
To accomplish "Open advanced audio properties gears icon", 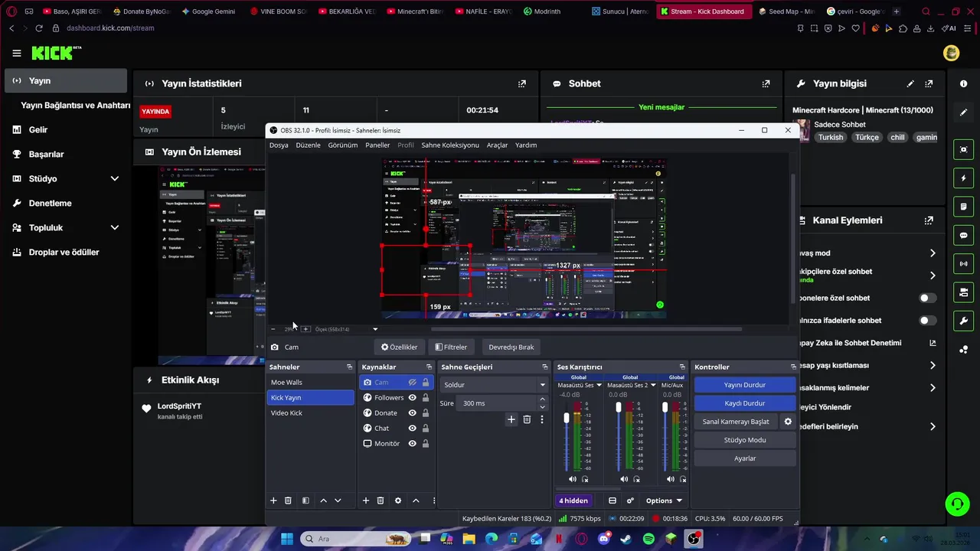I will click(x=630, y=500).
